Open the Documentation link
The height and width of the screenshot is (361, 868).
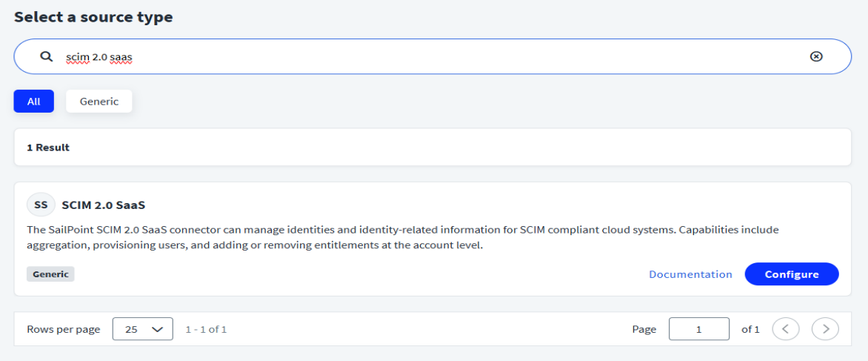690,274
